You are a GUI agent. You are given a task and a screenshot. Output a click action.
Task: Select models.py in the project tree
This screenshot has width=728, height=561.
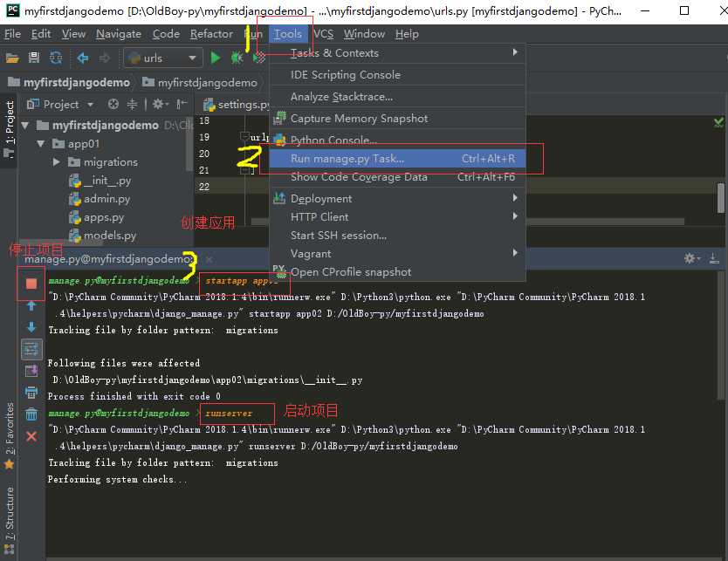tap(110, 236)
